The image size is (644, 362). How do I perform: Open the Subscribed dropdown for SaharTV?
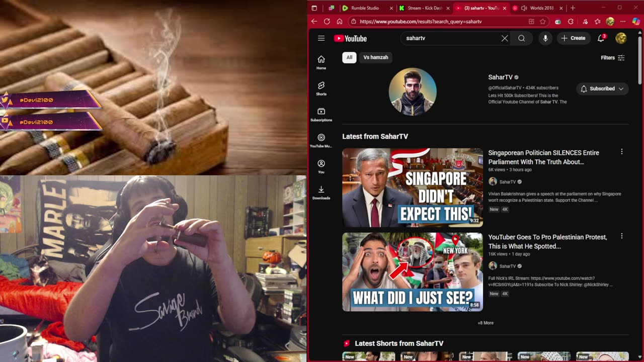point(602,88)
